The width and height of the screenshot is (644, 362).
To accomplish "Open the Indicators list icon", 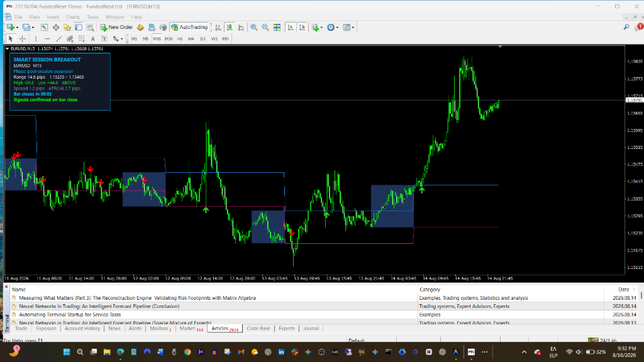I will click(315, 28).
